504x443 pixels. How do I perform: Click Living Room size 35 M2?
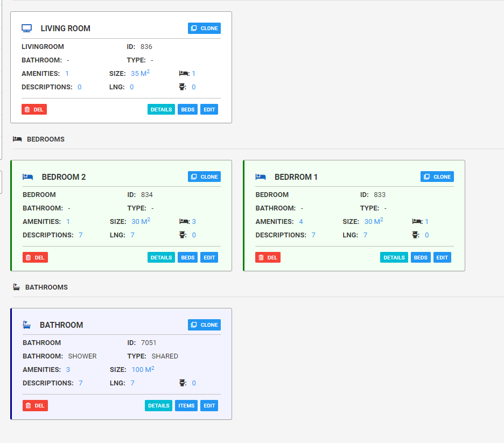(140, 73)
